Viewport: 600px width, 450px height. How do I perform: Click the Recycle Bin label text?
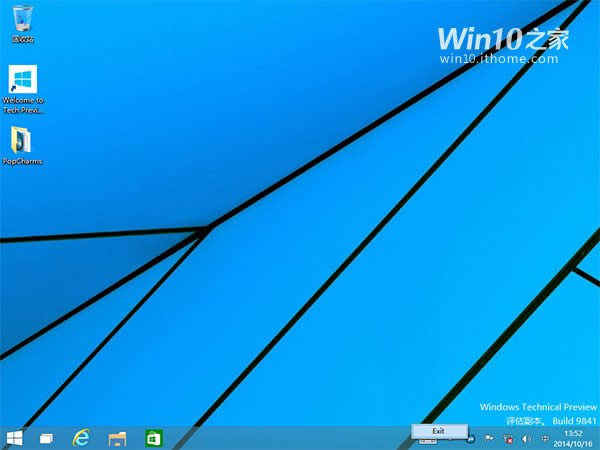click(x=20, y=39)
